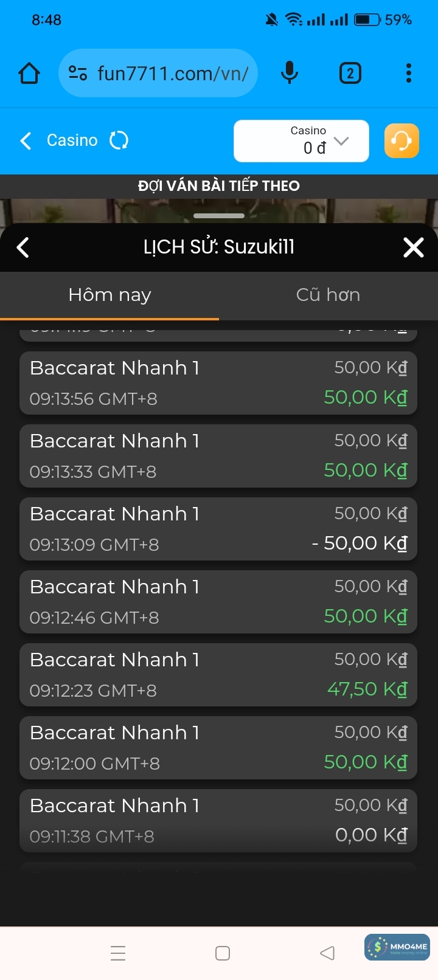Open the 09:13:56 Baccarat Nhanh 1 entry

coord(218,383)
